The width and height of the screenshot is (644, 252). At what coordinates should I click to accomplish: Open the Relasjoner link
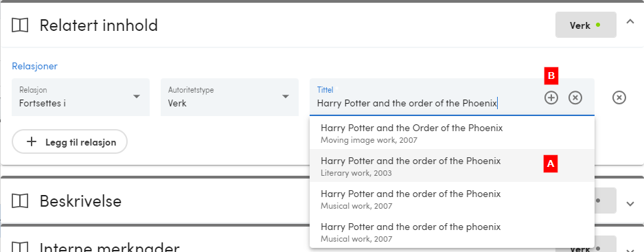click(34, 66)
